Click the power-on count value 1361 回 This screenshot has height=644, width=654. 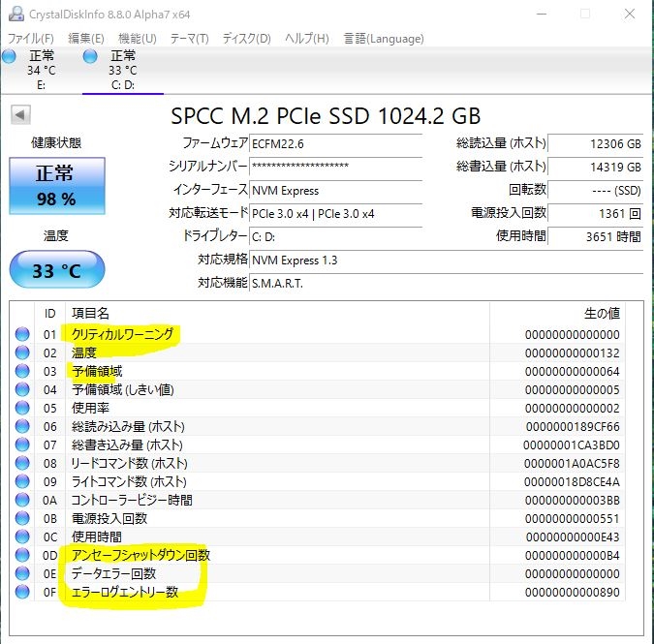(595, 213)
